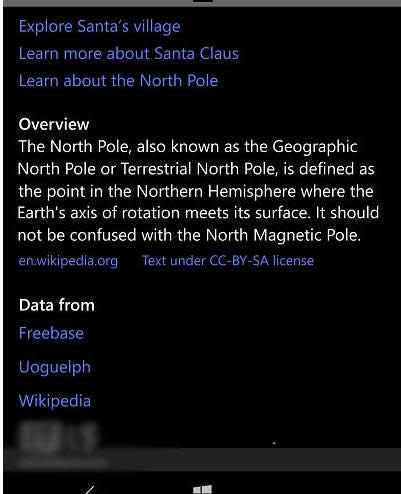Tap the gray bar at the bottom
Image resolution: width=401 pixels, height=494 pixels.
tap(202, 459)
